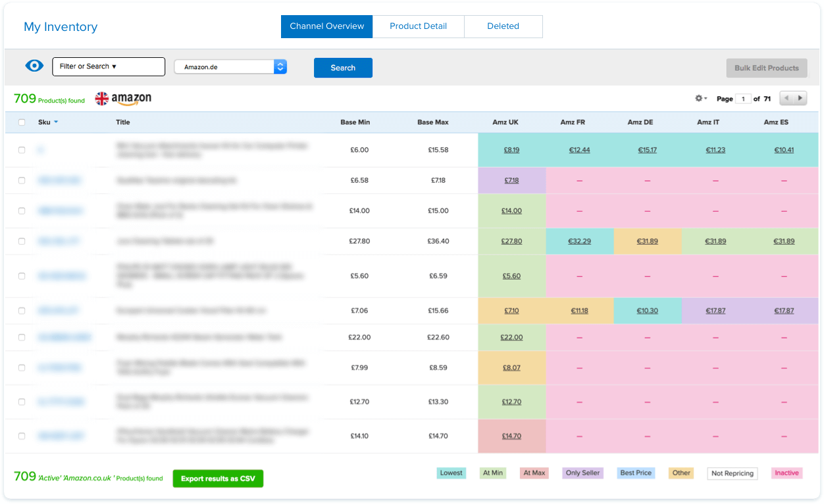Click the Not Repricing legend box
The width and height of the screenshot is (824, 504).
[732, 474]
